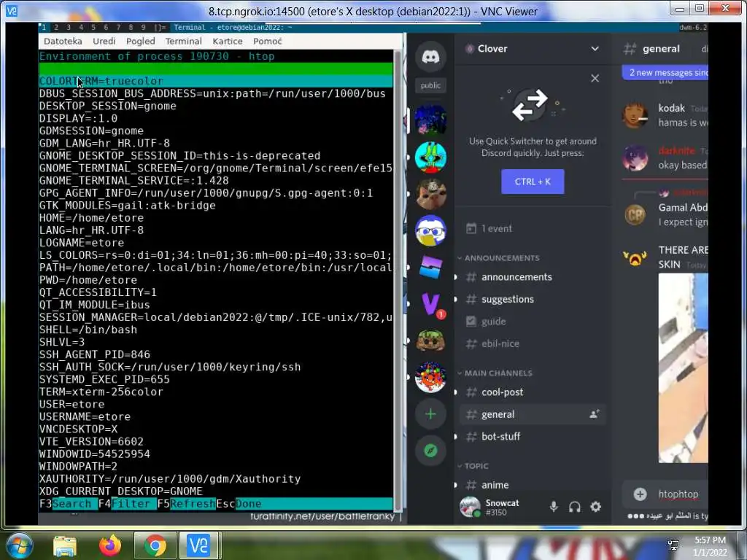Expand Clover server dropdown menu
Screen dimensions: 747x560
(595, 49)
